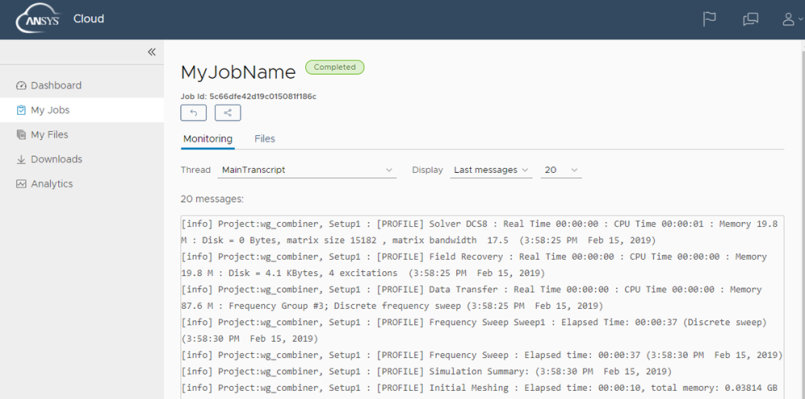Screen dimensions: 805x399
Task: Go back using the return arrow button
Action: pos(194,113)
